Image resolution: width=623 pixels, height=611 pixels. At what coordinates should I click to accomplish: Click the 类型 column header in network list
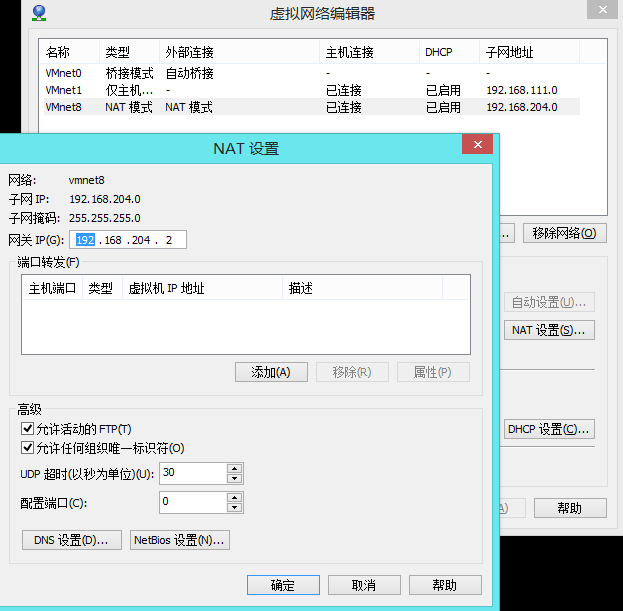(x=130, y=52)
